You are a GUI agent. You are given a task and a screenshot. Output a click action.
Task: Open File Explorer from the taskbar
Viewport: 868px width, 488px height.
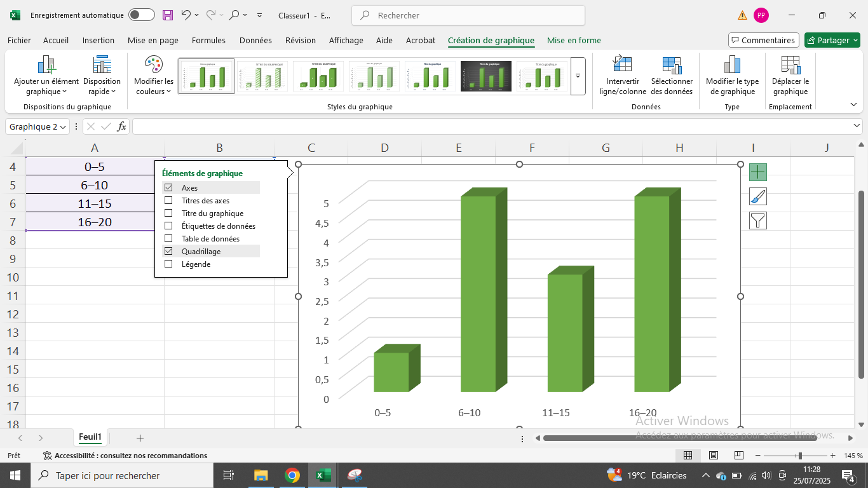(261, 475)
